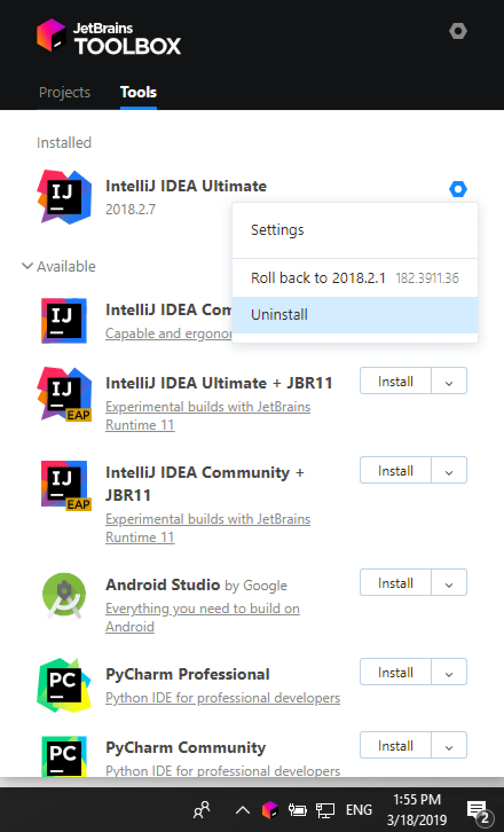This screenshot has width=504, height=832.
Task: Click the battery power tray icon
Action: tap(297, 810)
